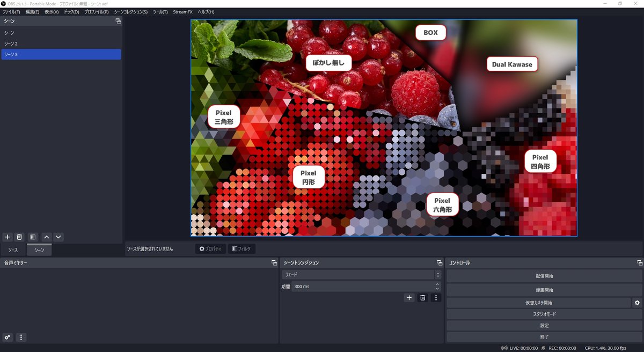644x352 pixels.
Task: Click the Pixel 三角形 label in preview
Action: [224, 116]
